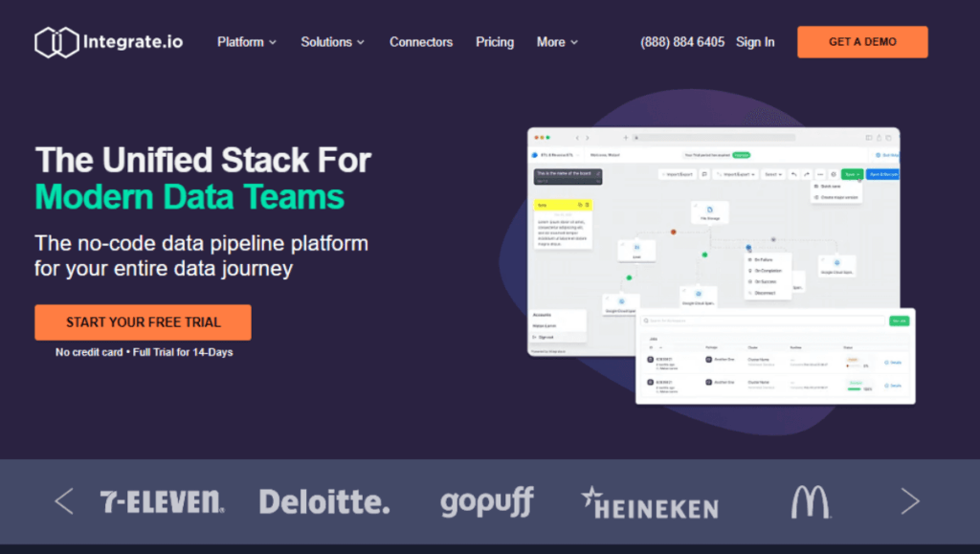Viewport: 980px width, 554px height.
Task: Click the trash icon on the yellow note
Action: tap(587, 205)
